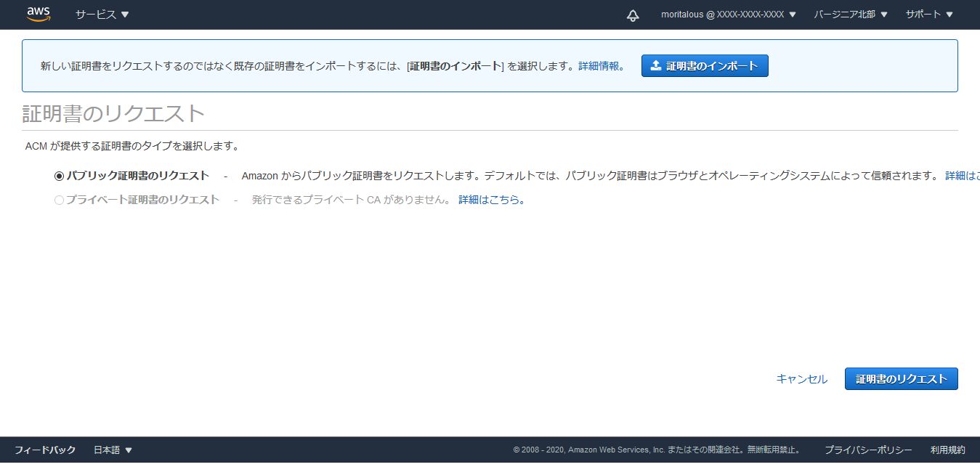
Task: Open the 詳細情報 link in the banner
Action: [600, 66]
